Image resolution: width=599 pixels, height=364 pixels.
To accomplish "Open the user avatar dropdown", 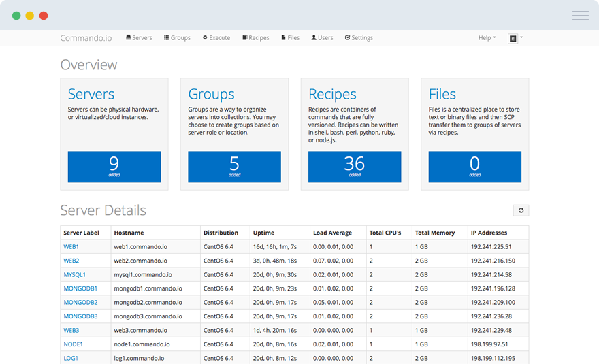I will tap(515, 39).
